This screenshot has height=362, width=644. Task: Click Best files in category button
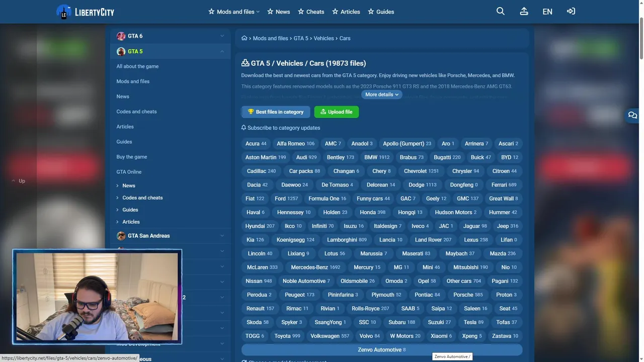(x=276, y=112)
